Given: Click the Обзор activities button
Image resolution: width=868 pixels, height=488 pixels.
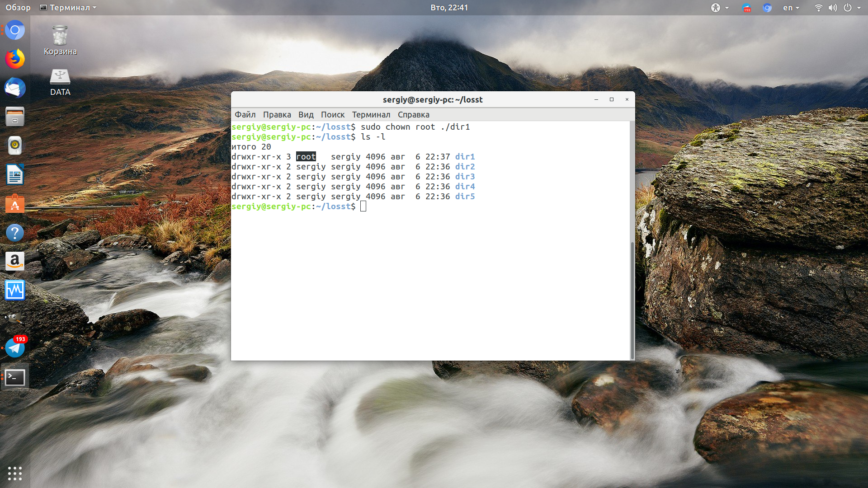Looking at the screenshot, I should coord(18,8).
